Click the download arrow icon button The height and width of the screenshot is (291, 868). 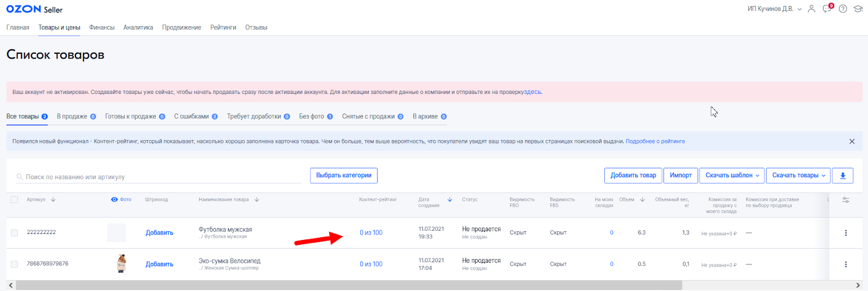pos(843,175)
